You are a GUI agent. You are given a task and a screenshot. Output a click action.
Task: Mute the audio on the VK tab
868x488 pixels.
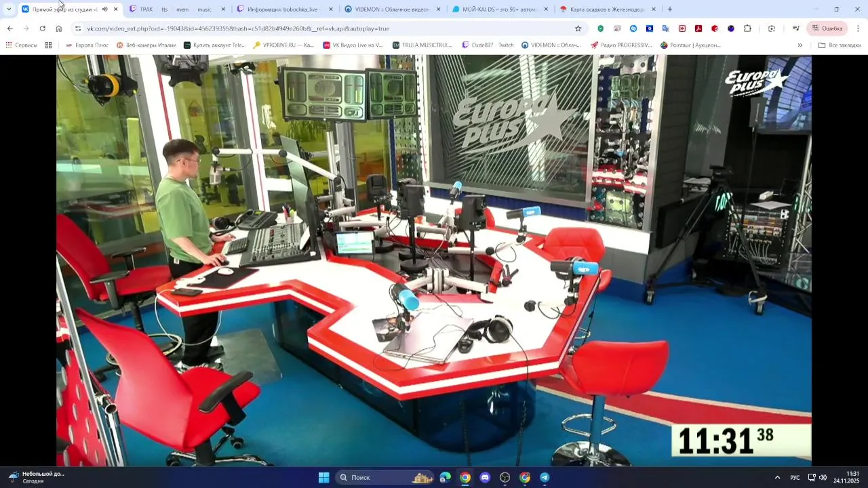coord(104,9)
